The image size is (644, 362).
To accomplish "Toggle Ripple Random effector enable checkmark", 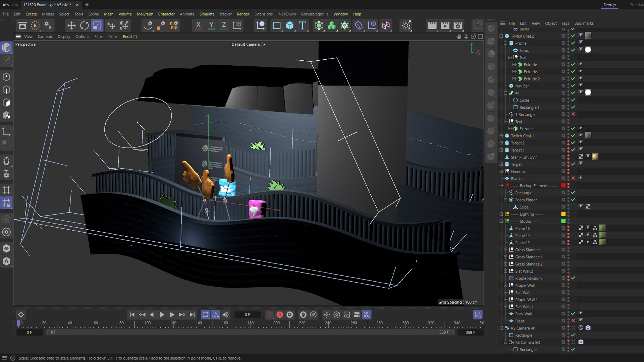I will coord(573,278).
